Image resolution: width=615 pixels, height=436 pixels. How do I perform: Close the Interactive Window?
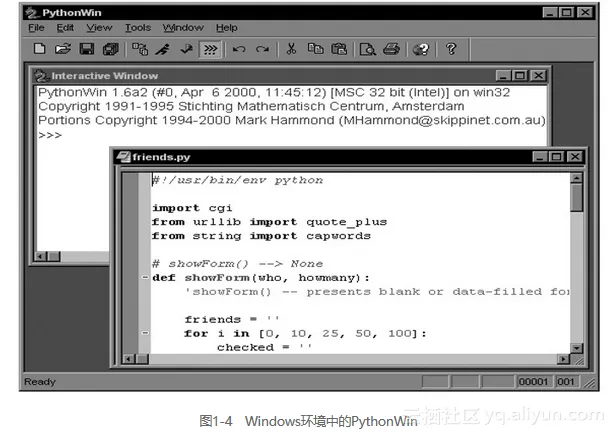coord(539,75)
